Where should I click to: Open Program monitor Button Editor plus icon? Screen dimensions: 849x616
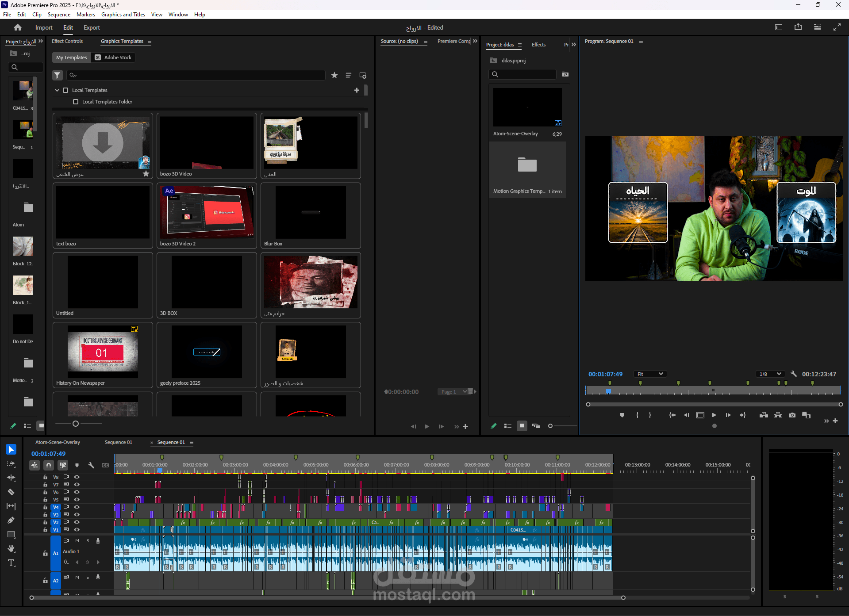(835, 421)
